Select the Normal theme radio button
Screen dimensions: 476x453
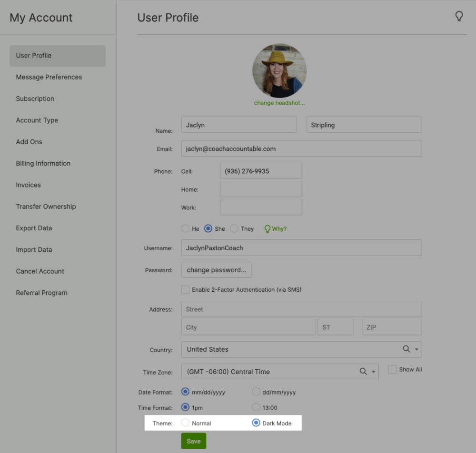186,423
